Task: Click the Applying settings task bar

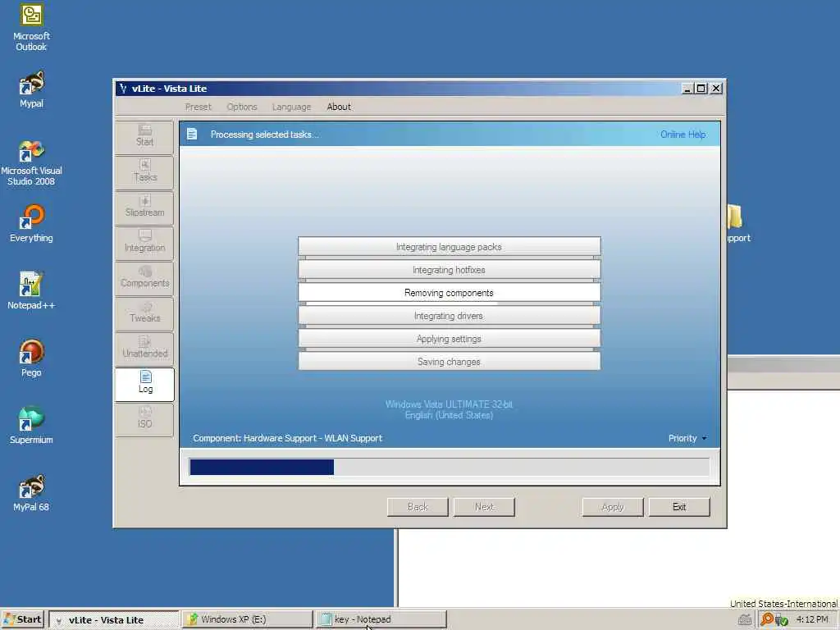Action: click(449, 339)
